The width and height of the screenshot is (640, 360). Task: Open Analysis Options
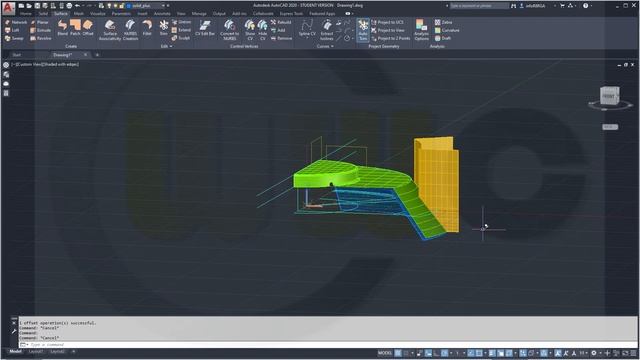click(421, 30)
